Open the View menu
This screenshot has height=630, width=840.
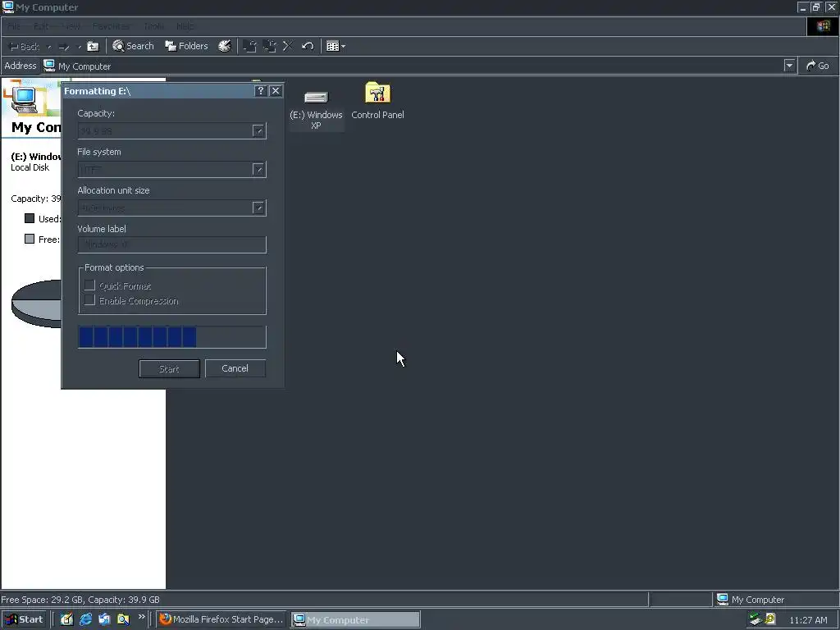71,26
